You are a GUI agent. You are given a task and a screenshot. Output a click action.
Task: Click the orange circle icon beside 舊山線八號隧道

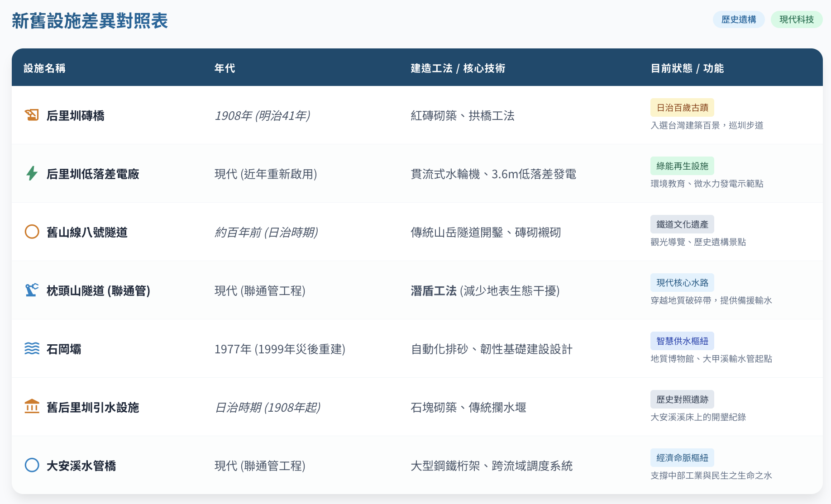[32, 231]
